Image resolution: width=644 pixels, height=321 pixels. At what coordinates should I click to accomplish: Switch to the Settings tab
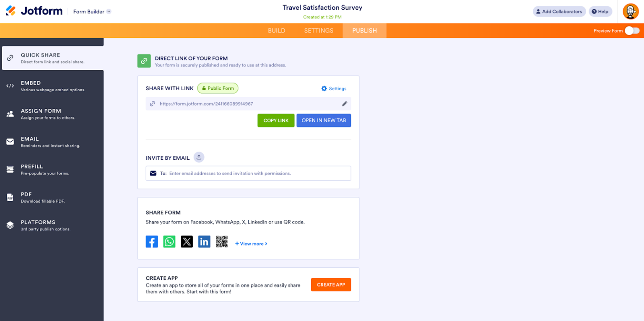click(x=319, y=30)
